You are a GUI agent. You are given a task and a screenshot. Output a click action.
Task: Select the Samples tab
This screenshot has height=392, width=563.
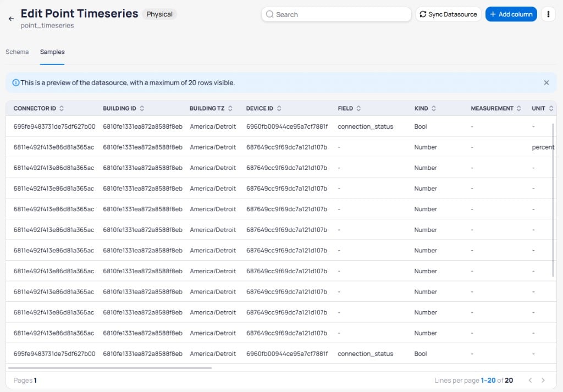pyautogui.click(x=52, y=52)
